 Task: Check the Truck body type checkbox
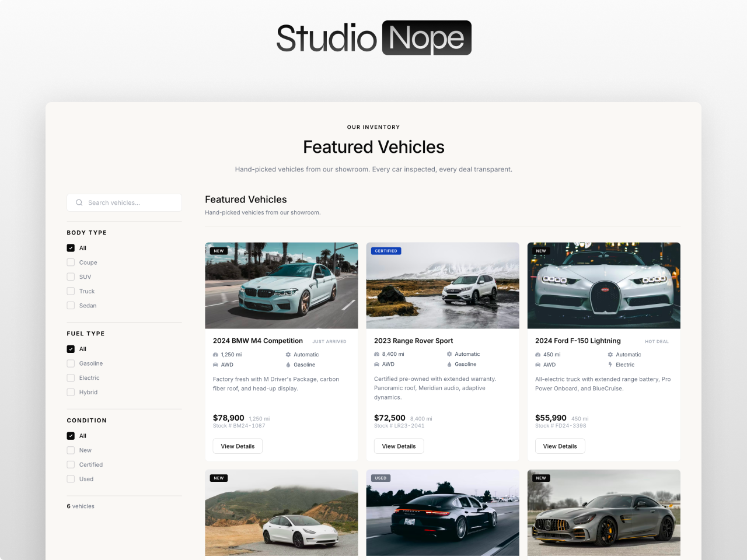[70, 291]
